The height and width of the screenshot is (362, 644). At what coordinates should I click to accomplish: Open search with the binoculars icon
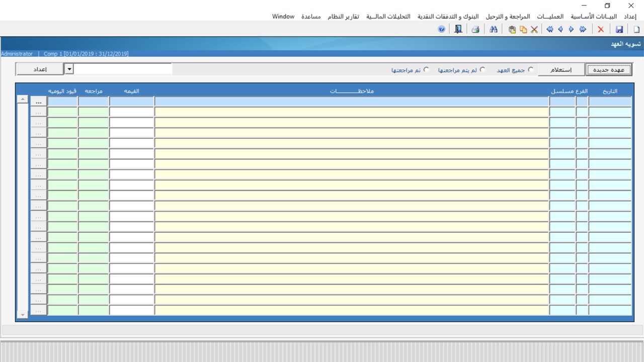coord(494,30)
